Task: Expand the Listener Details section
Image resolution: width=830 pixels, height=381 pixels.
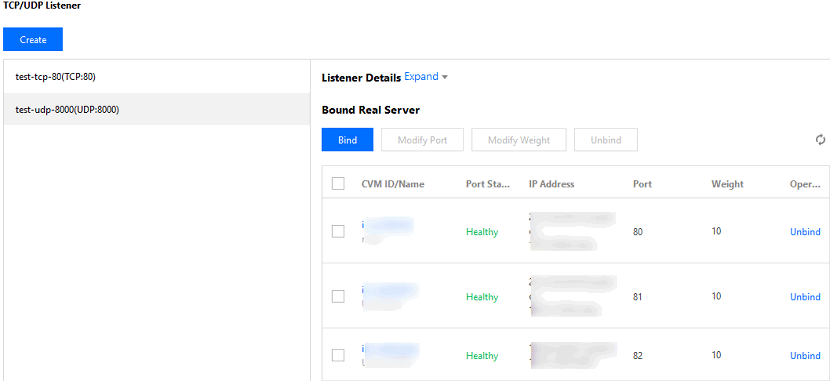Action: [421, 77]
